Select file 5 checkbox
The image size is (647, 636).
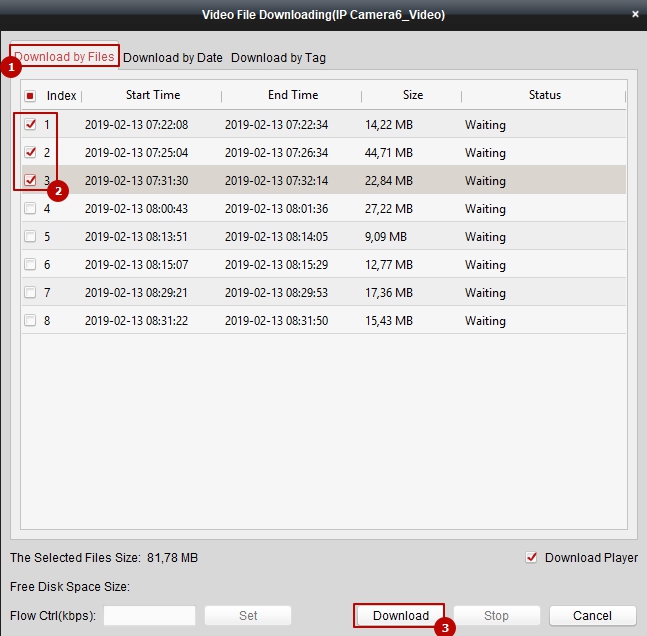click(x=30, y=237)
